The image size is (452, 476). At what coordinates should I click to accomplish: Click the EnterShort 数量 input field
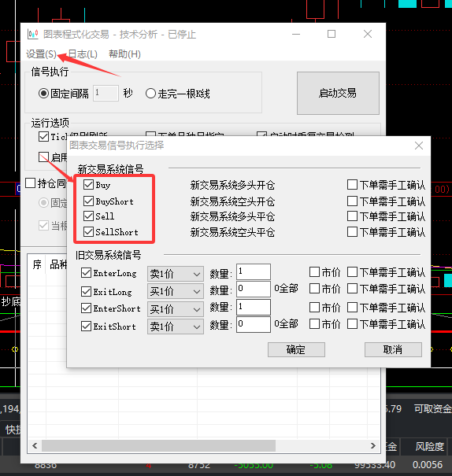[254, 307]
